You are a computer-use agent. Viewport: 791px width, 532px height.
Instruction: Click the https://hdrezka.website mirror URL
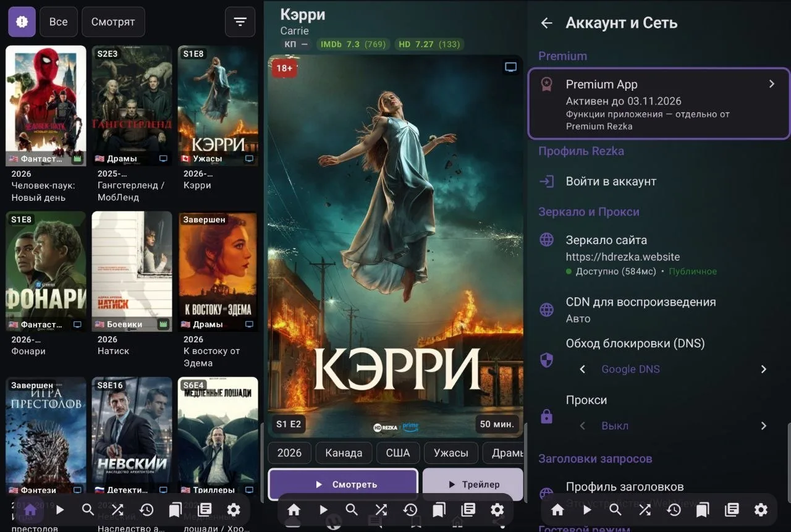[x=622, y=256]
